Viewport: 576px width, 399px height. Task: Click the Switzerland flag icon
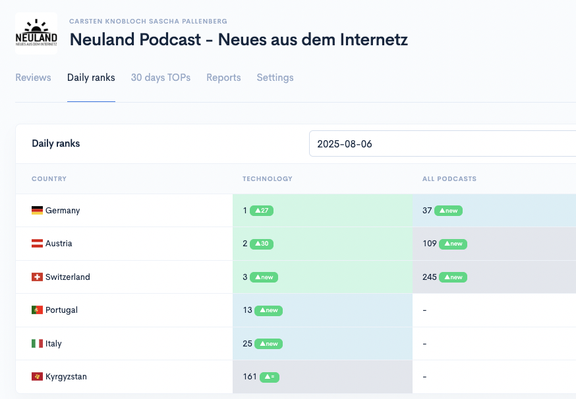coord(37,277)
